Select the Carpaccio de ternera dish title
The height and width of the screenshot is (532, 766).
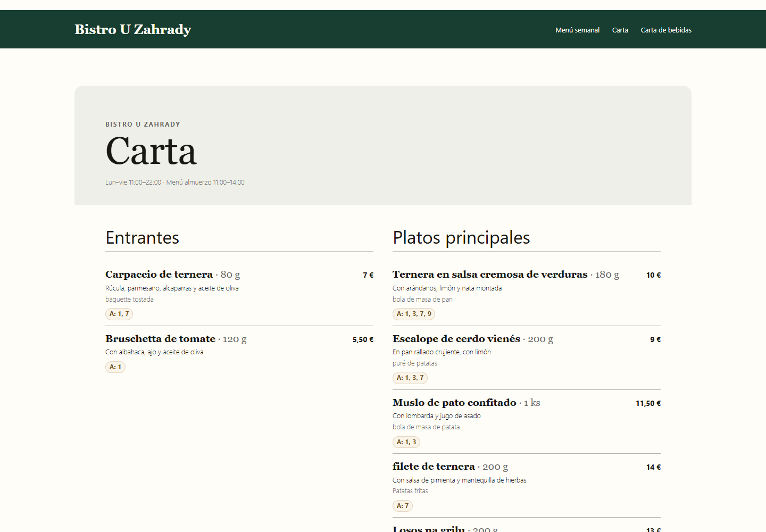[159, 275]
